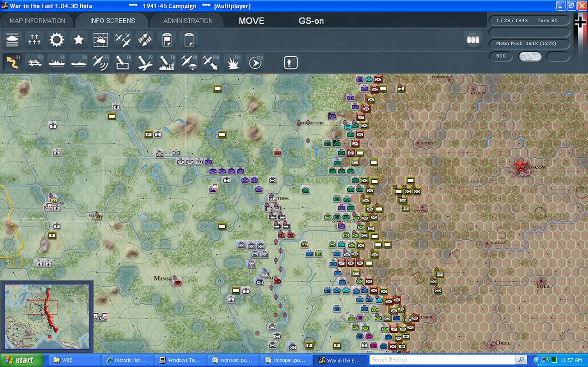The image size is (588, 367).
Task: Open the three-aircraft air doctrine icon
Action: (123, 40)
